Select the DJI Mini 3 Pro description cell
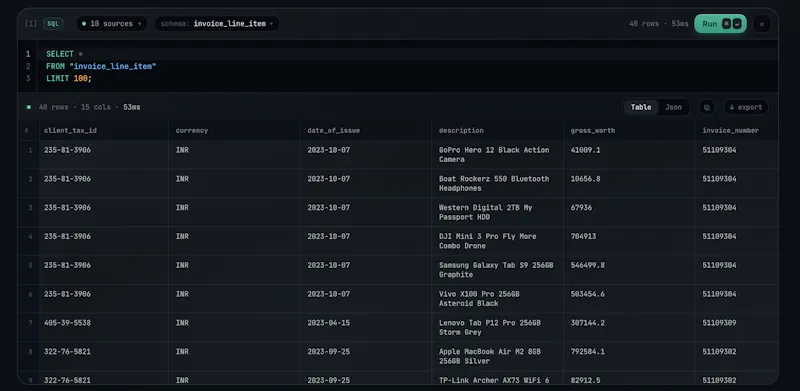This screenshot has height=391, width=800. pos(497,241)
